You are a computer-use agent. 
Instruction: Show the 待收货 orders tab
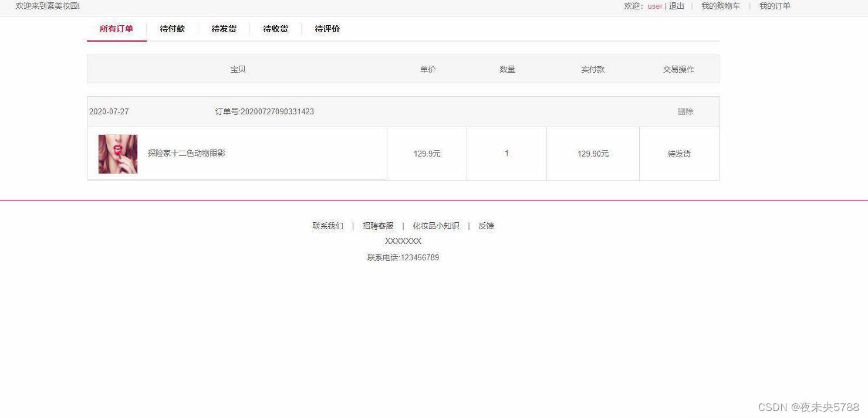(x=275, y=29)
